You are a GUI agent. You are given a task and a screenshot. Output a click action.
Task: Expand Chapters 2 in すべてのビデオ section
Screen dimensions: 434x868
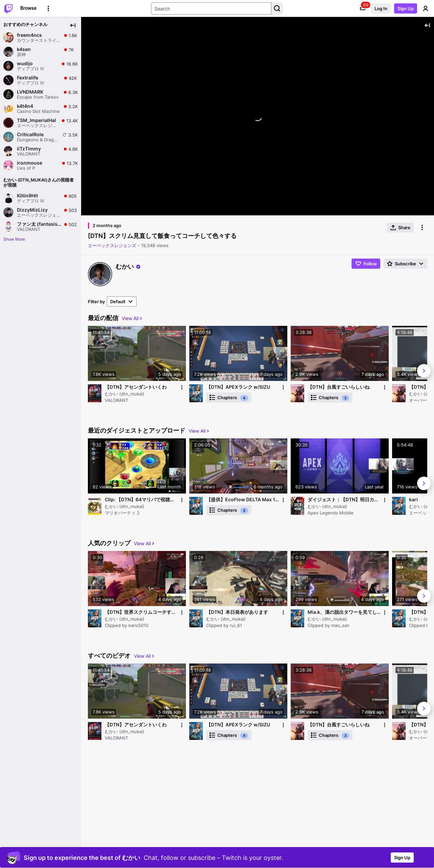[x=330, y=735]
